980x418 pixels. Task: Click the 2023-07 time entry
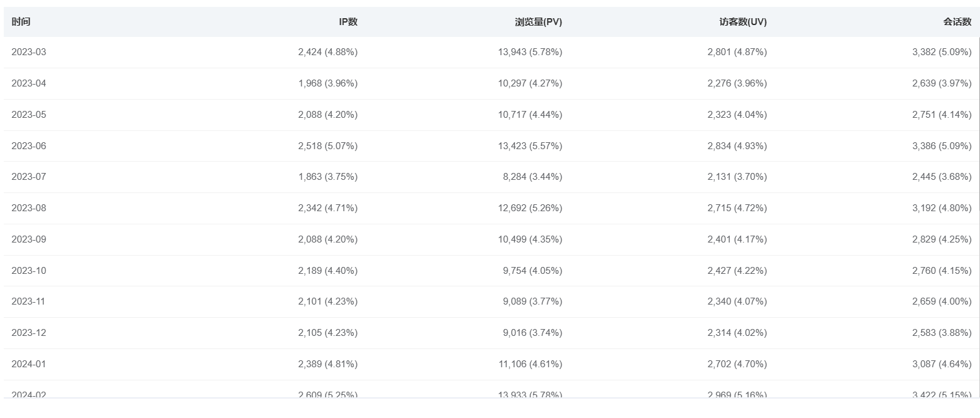pyautogui.click(x=29, y=177)
